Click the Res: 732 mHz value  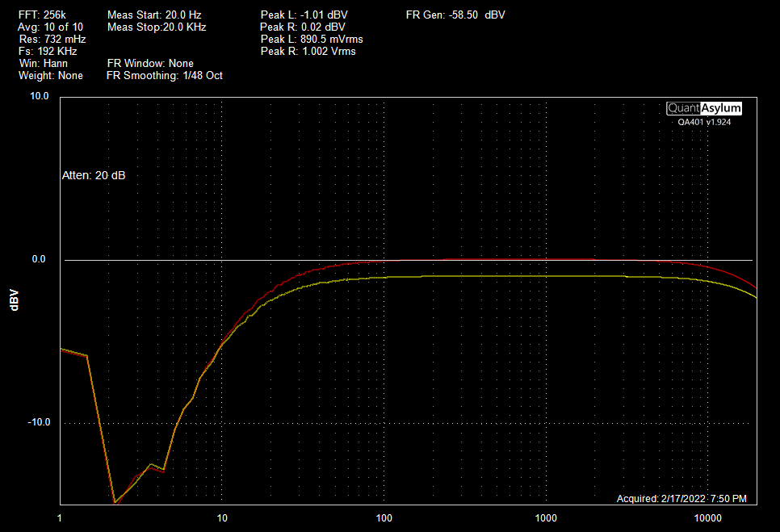52,39
